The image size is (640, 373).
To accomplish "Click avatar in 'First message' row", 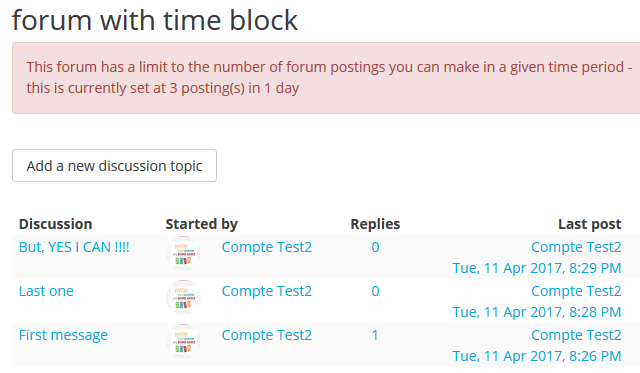I will [x=183, y=342].
